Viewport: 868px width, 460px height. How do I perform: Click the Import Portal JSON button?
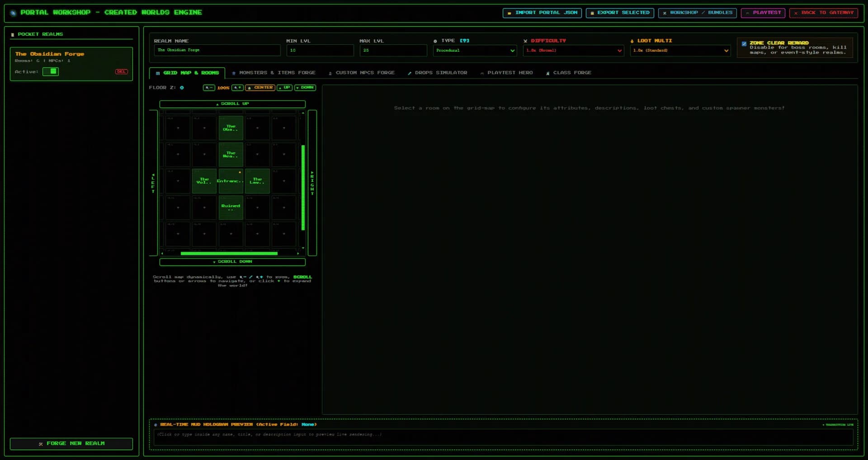tap(542, 13)
